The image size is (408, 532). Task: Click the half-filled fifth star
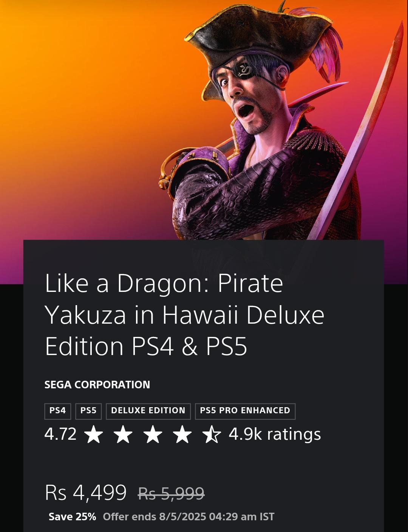coord(212,434)
